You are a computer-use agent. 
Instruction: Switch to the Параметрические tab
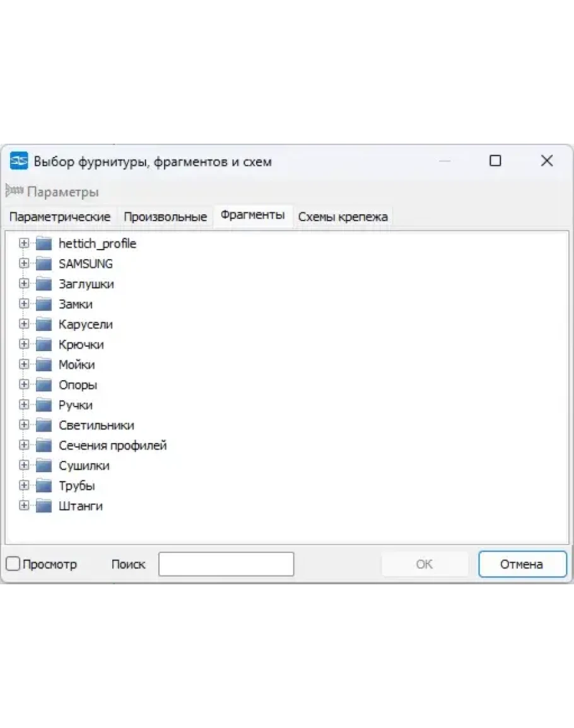pos(60,217)
